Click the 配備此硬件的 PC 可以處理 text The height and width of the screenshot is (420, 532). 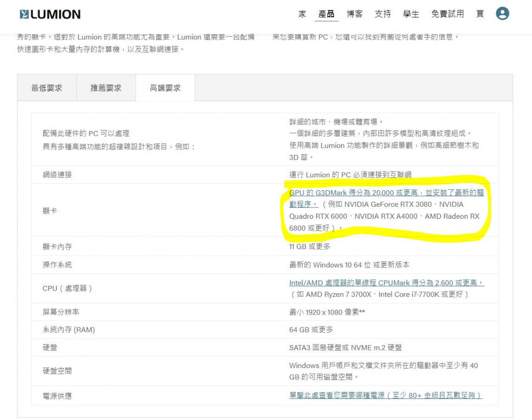click(86, 134)
